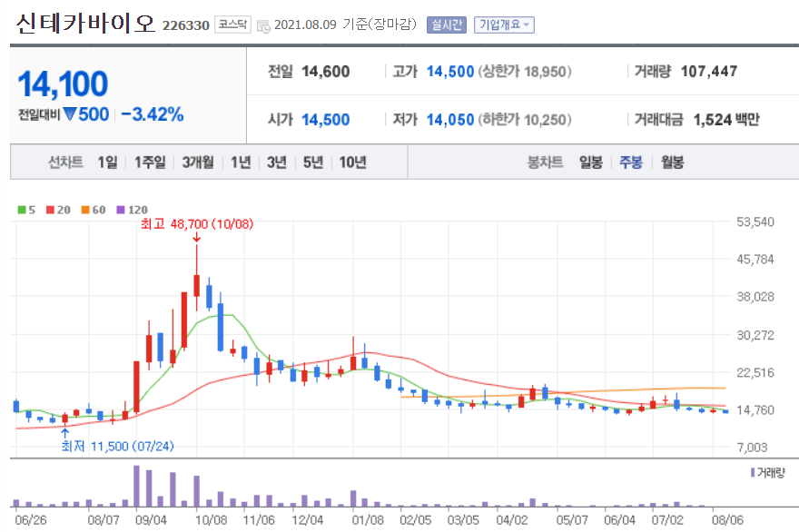Screen dimensions: 799x532
Task: Click the 거래량 value 107,447
Action: click(709, 72)
